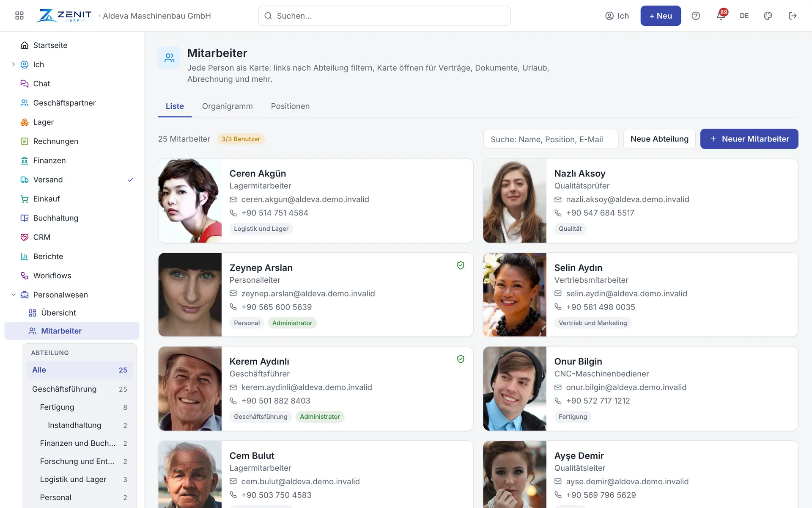Open the help question mark icon
The image size is (812, 508).
coord(696,16)
